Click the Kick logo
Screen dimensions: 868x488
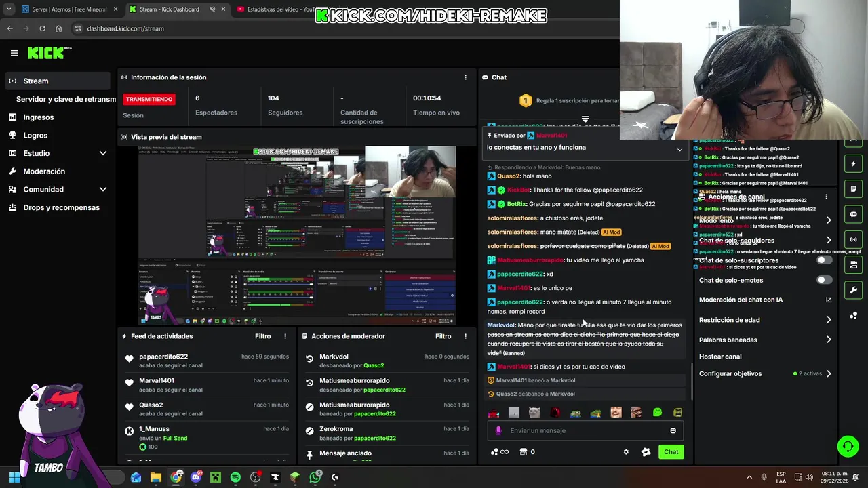click(x=49, y=53)
